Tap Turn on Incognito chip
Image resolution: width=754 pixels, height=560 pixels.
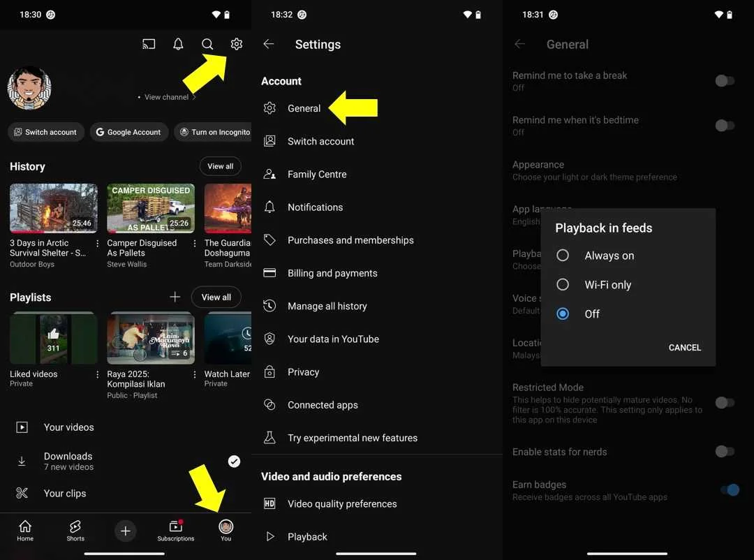point(214,132)
